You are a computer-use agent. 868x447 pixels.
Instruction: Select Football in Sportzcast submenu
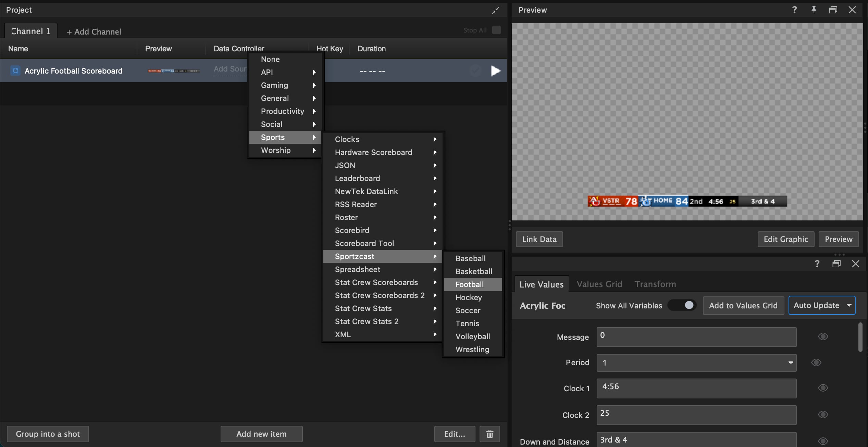click(473, 284)
